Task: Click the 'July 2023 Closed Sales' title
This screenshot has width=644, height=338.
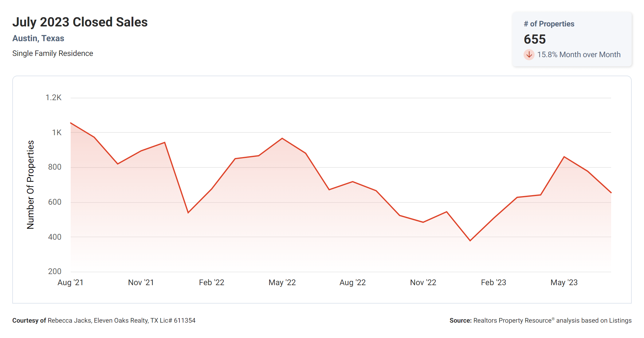Action: (80, 22)
